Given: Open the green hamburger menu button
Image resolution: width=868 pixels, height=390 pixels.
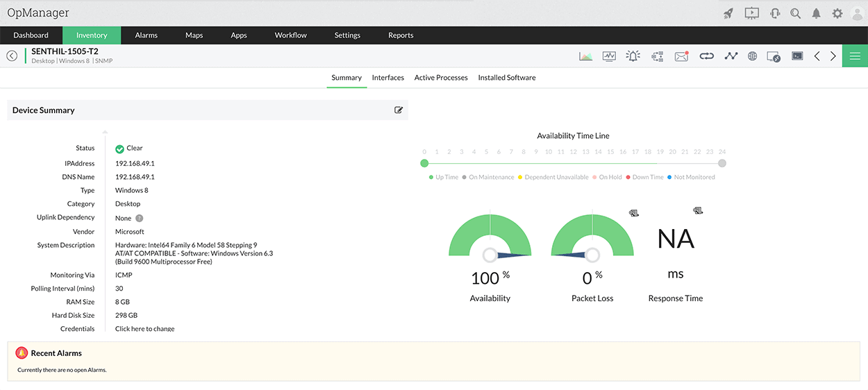Looking at the screenshot, I should (x=855, y=56).
